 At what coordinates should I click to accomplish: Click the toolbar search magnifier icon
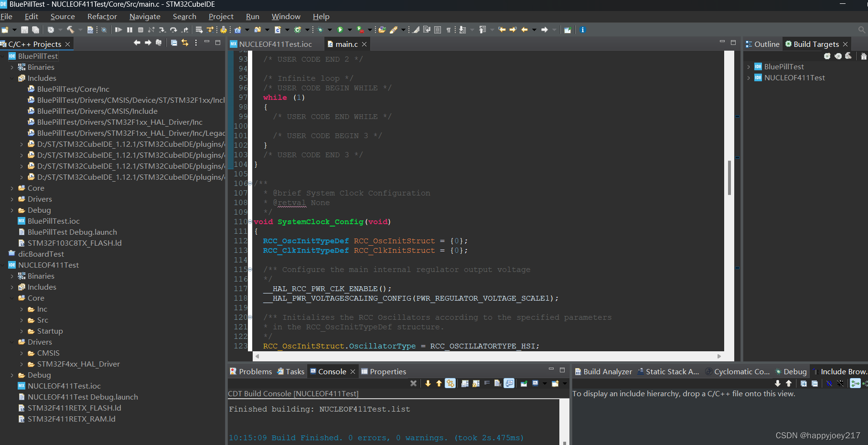862,30
